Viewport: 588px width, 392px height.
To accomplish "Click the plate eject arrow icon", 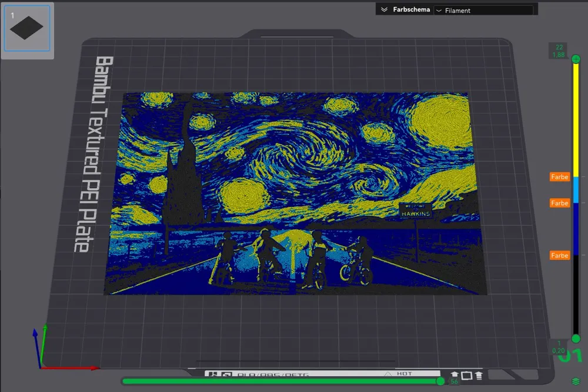I will 455,374.
